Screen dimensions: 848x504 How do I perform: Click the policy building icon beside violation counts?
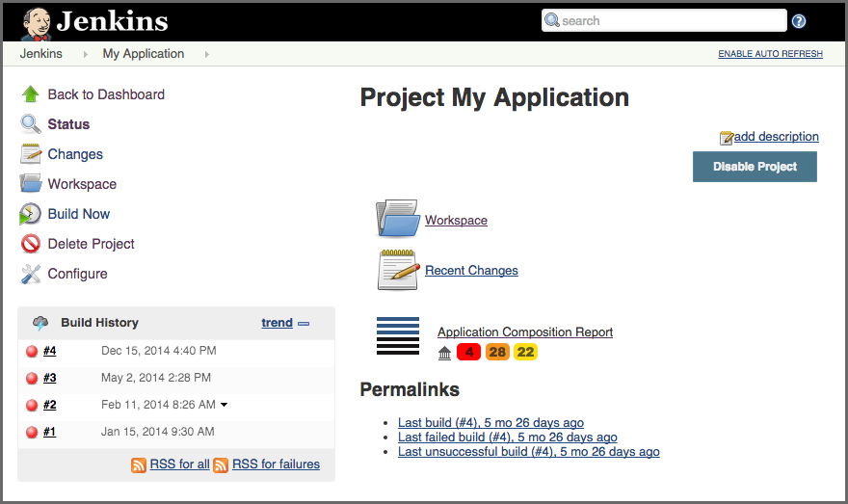[x=444, y=353]
